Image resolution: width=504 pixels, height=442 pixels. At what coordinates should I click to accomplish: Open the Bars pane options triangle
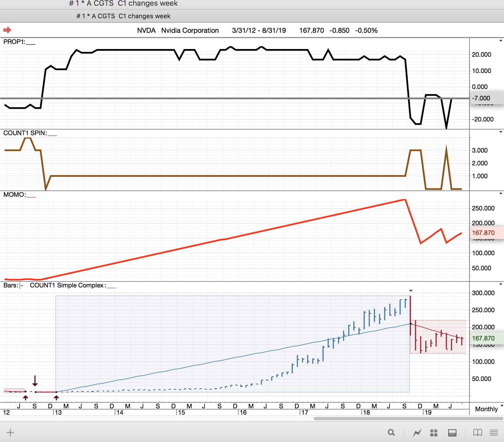(x=501, y=284)
